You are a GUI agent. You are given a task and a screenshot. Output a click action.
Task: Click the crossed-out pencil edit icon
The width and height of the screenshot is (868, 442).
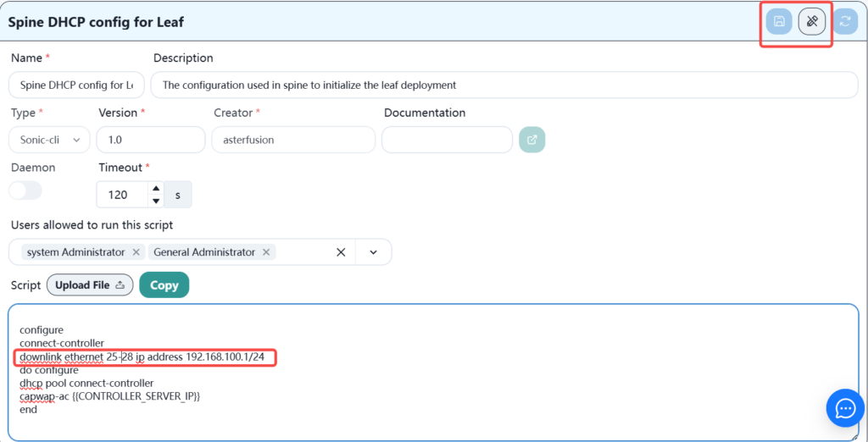(812, 22)
